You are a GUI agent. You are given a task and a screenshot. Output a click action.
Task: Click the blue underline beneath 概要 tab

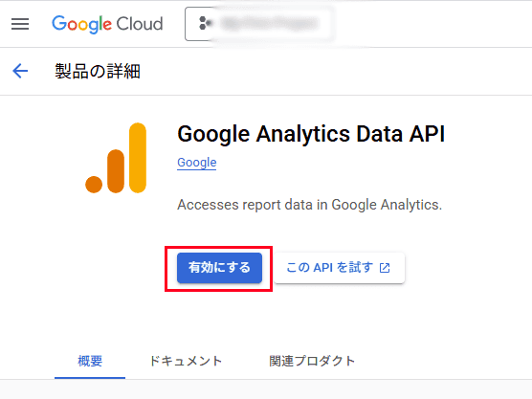[x=90, y=378]
